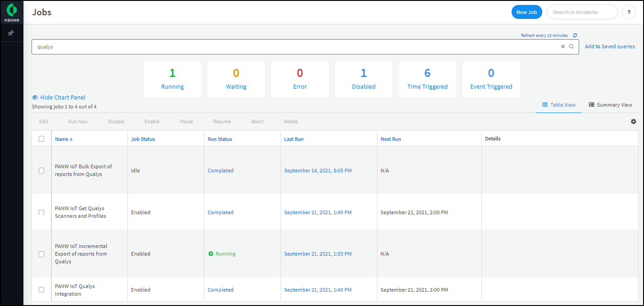Open table settings gear icon
Viewport: 644px width, 306px height.
click(x=633, y=121)
